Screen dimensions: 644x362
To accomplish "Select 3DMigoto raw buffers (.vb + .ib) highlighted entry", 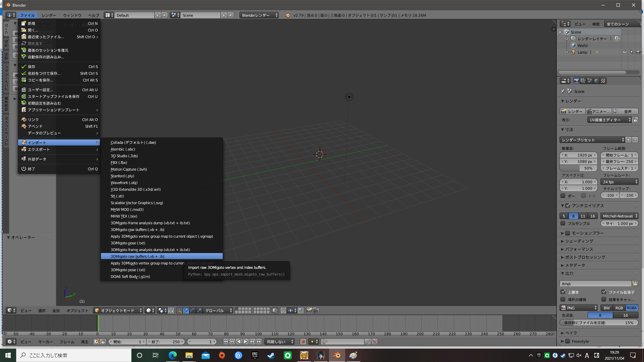I will [162, 256].
